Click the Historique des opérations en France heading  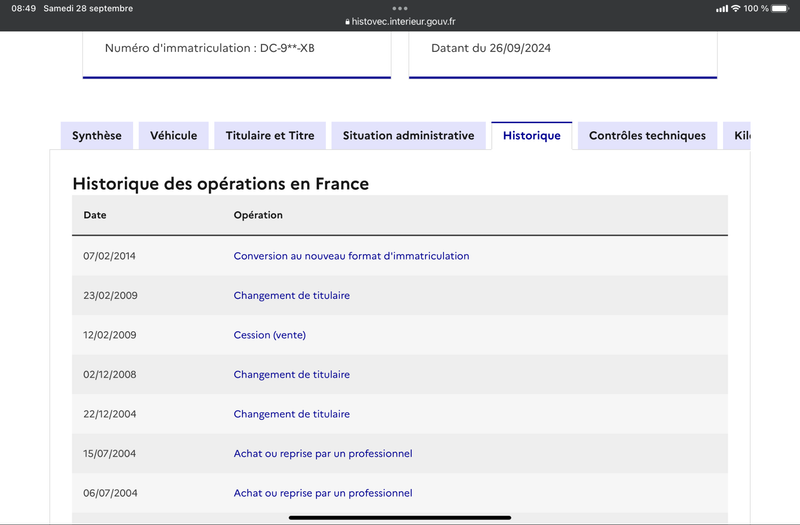pos(220,184)
